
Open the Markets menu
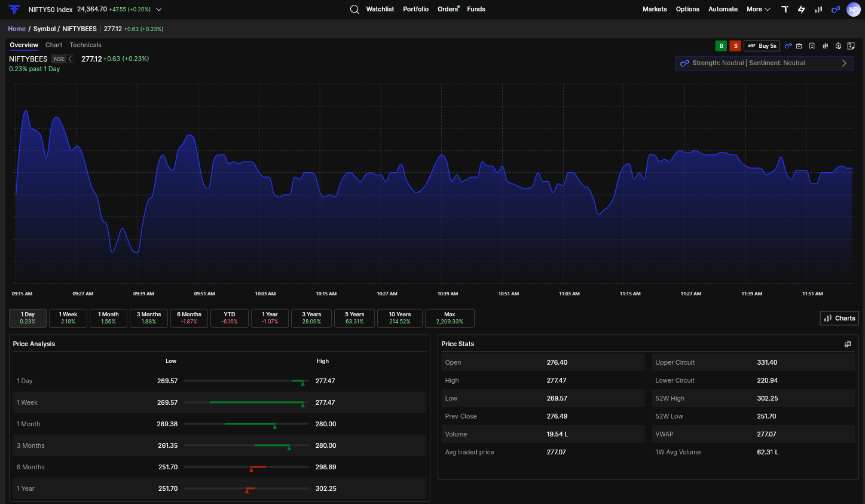click(655, 9)
